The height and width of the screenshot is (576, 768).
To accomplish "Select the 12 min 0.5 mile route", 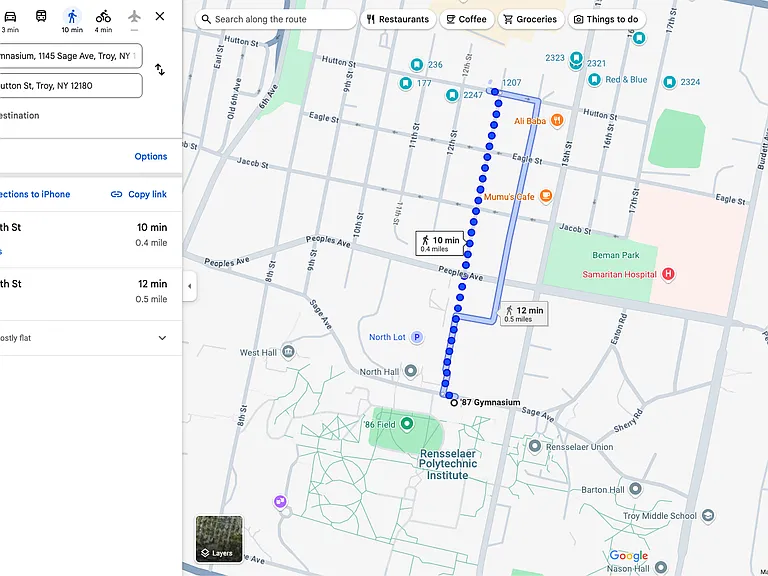I will point(91,294).
